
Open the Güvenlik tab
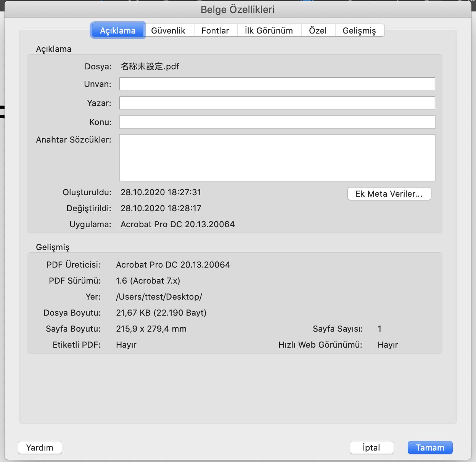click(168, 30)
